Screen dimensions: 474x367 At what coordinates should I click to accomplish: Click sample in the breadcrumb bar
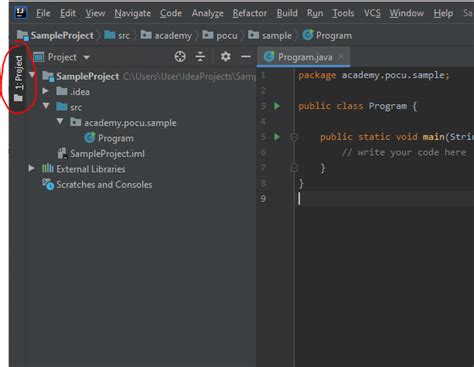coord(270,35)
